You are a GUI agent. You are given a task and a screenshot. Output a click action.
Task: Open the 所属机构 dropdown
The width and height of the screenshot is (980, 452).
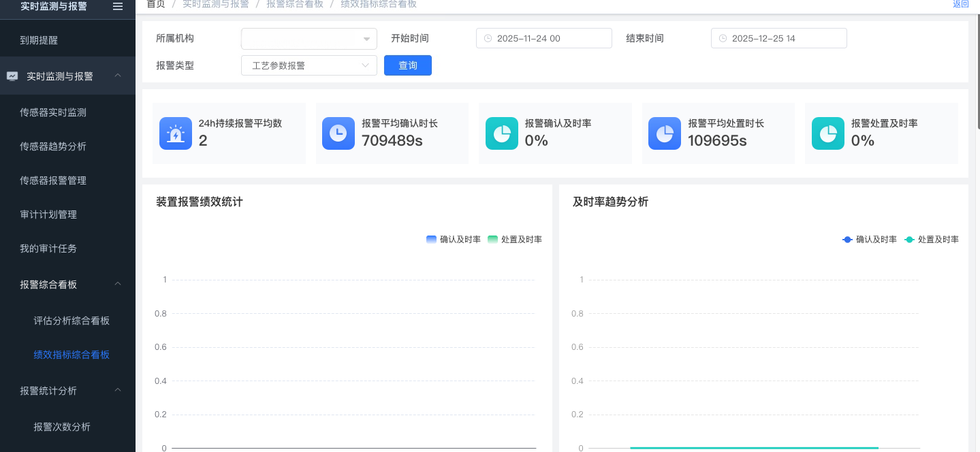(309, 39)
